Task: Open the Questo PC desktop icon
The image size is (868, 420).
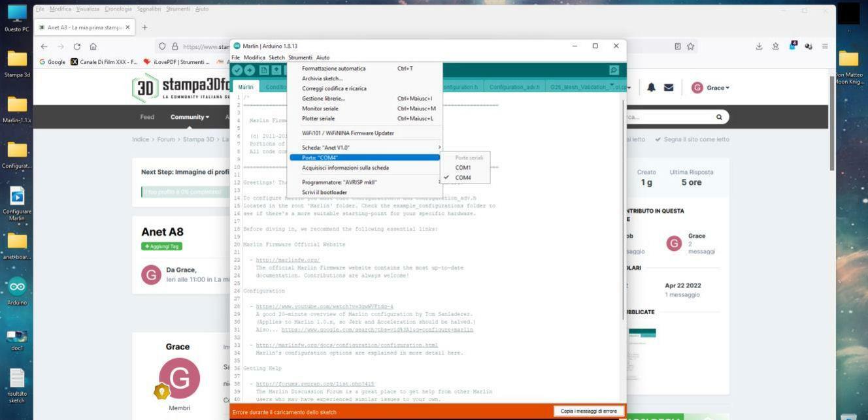Action: pos(17,18)
